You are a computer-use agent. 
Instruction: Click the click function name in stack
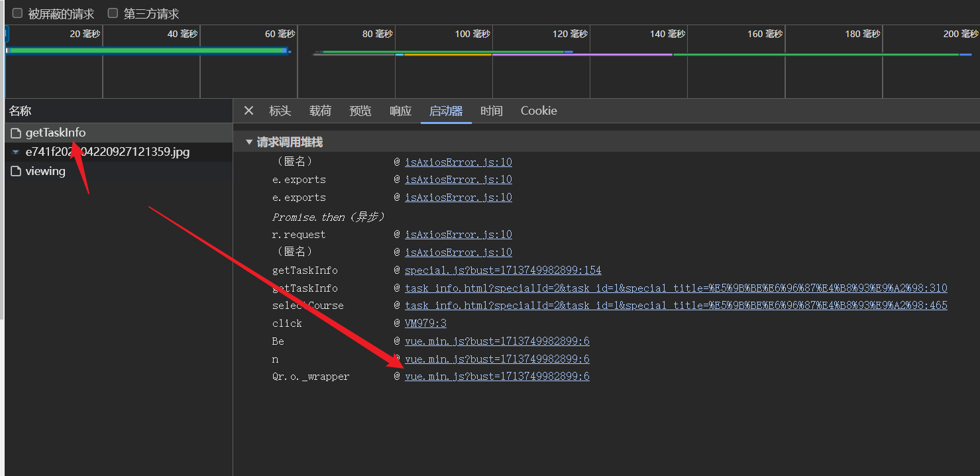tap(287, 324)
